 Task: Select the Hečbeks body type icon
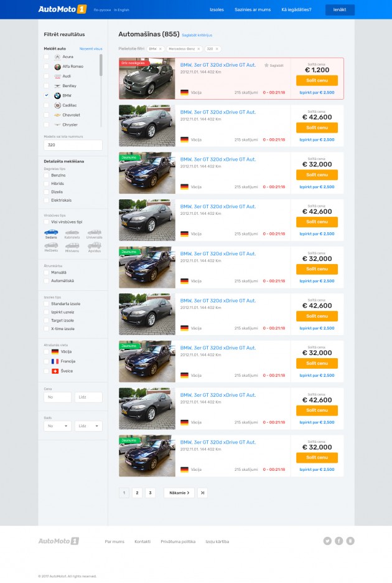coord(51,245)
